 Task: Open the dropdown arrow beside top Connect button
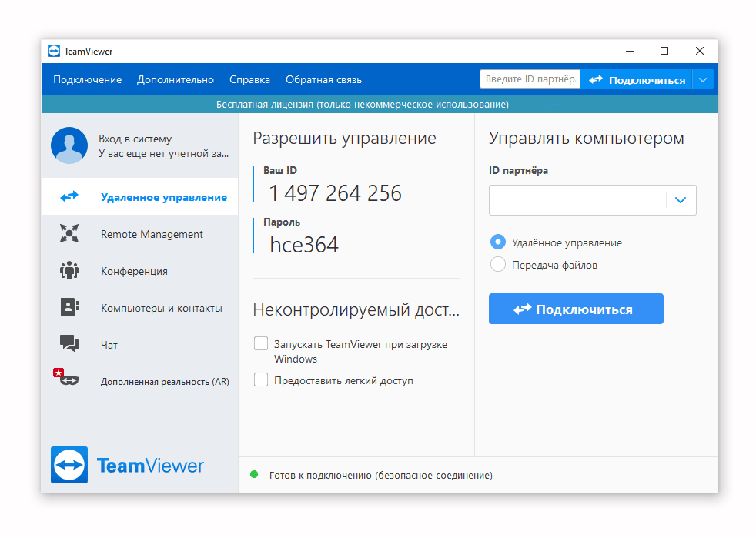[x=703, y=79]
